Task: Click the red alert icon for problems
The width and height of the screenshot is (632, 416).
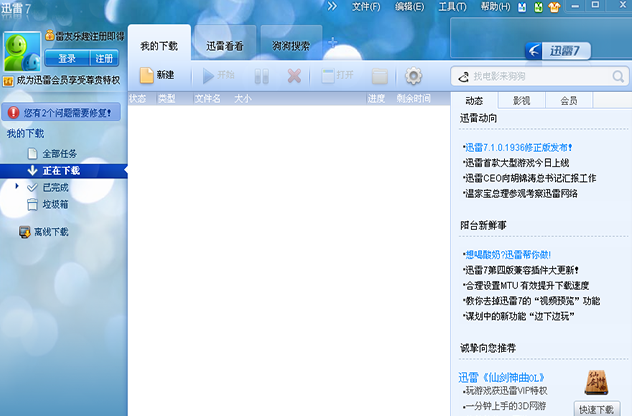Action: [13, 112]
